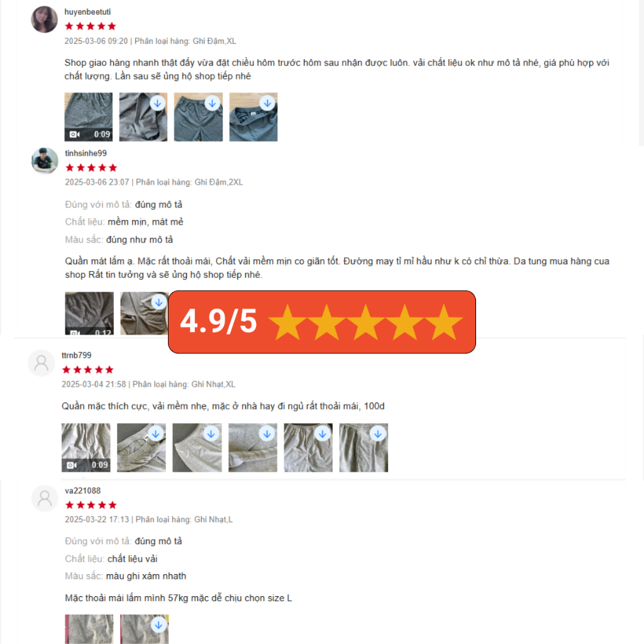Click the 4.9/5 rating banner

coord(322,322)
